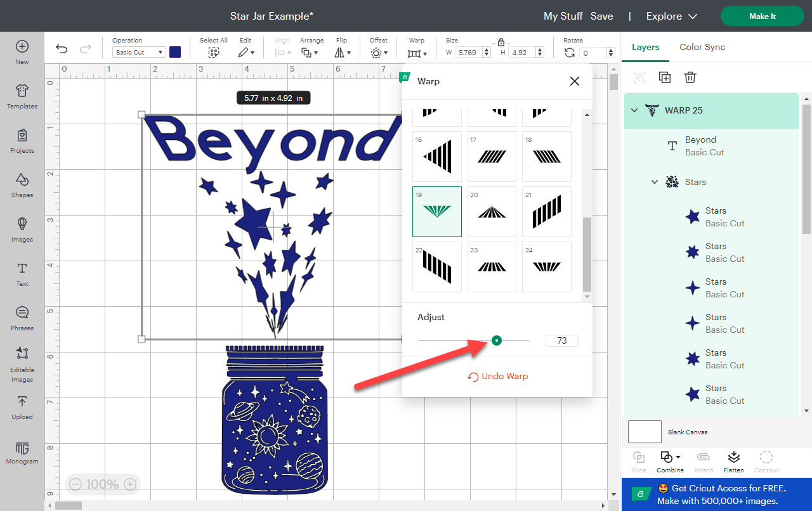Click the Adjust value field showing 73
This screenshot has height=511, width=812.
point(561,340)
